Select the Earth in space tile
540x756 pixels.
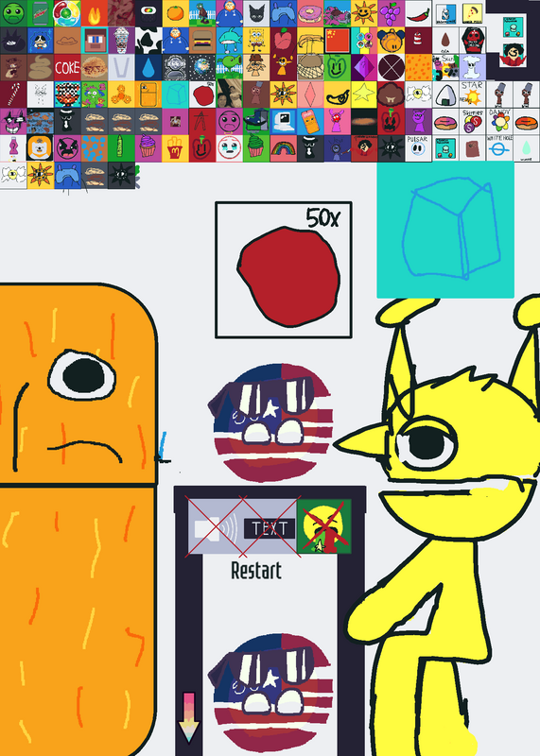(202, 67)
